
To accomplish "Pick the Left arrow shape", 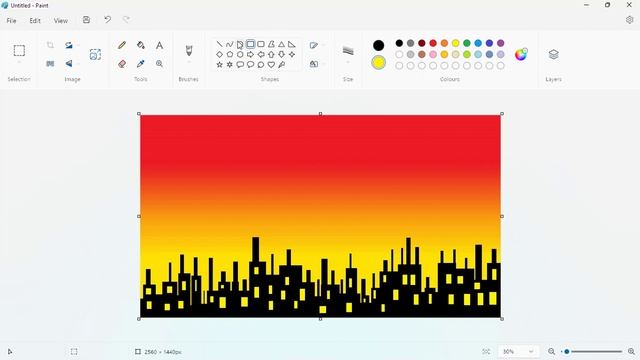I will [x=261, y=54].
